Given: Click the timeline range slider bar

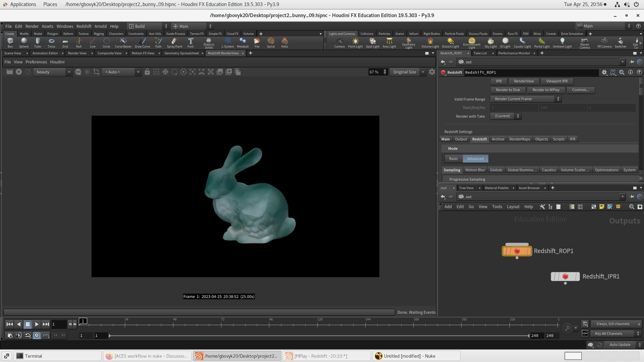Looking at the screenshot, I should [319, 336].
